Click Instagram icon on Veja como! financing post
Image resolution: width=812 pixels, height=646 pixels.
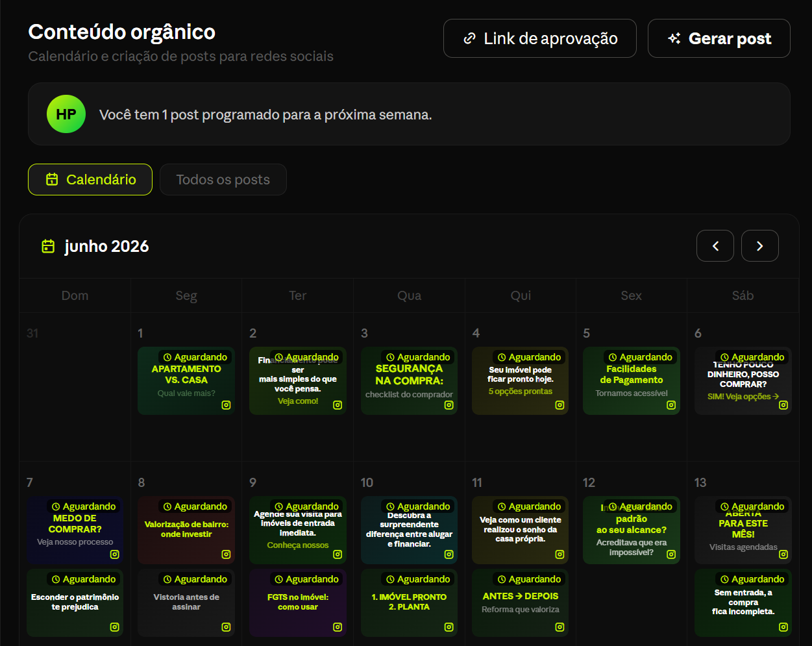(x=338, y=405)
